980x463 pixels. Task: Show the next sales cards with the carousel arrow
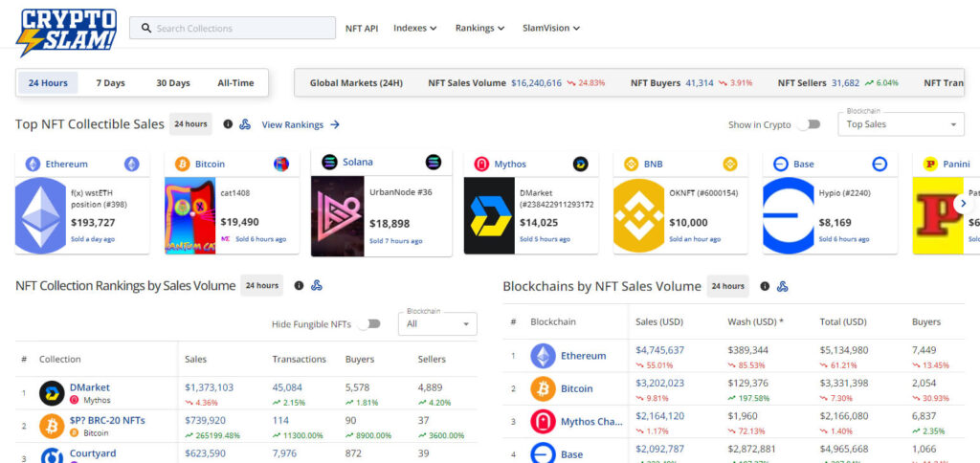pos(963,203)
